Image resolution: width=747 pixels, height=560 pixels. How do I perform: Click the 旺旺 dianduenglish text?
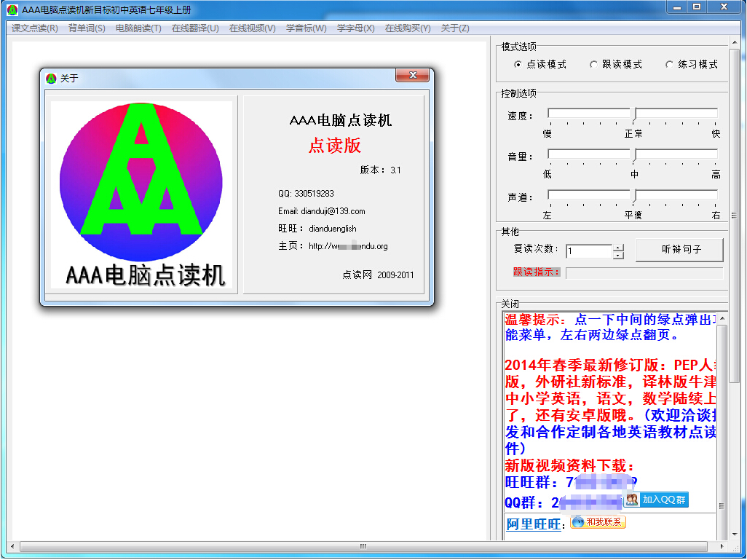pos(317,229)
